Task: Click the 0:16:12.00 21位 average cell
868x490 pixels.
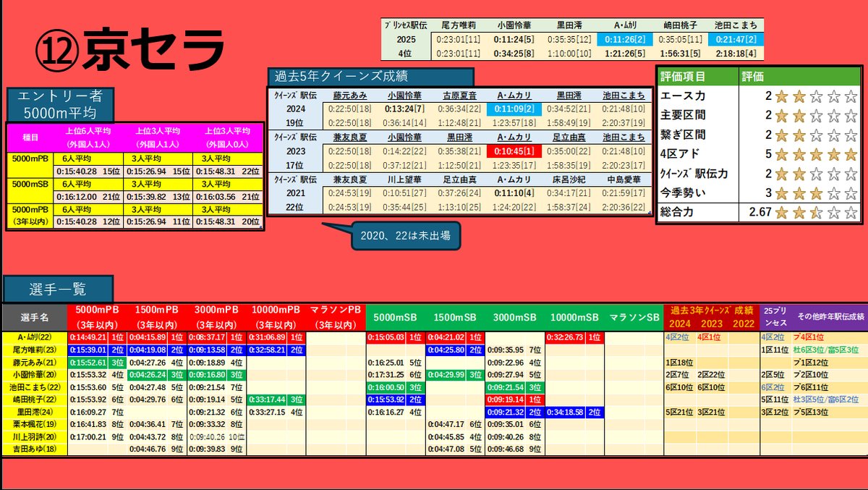Action: (87, 196)
